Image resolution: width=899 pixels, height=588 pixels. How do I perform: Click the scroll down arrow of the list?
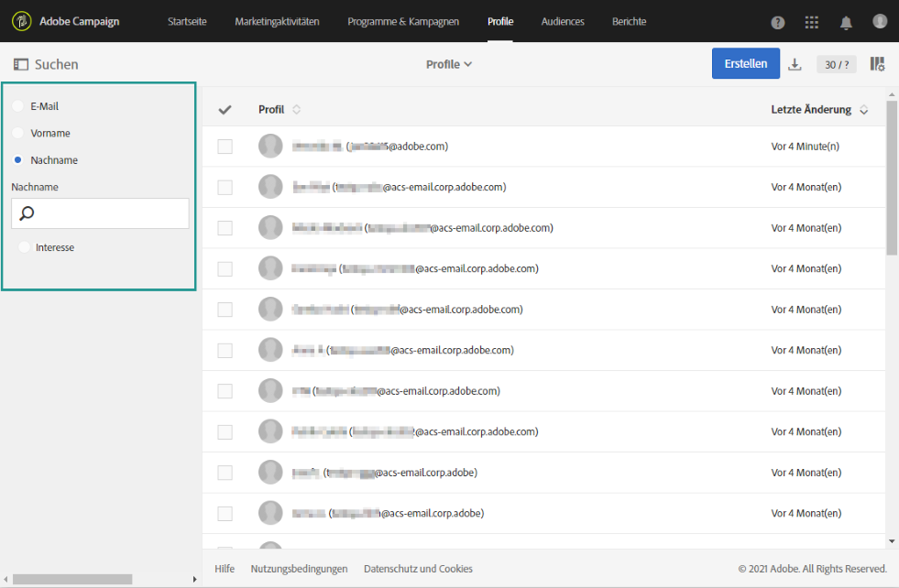tap(892, 541)
